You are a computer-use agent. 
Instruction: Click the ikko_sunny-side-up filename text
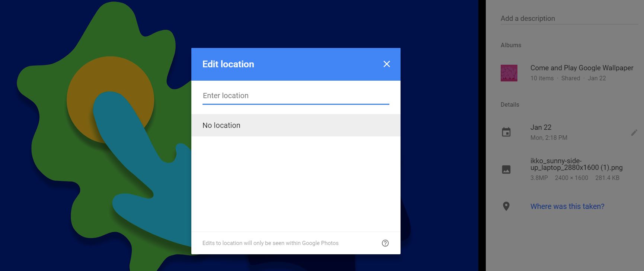(576, 164)
